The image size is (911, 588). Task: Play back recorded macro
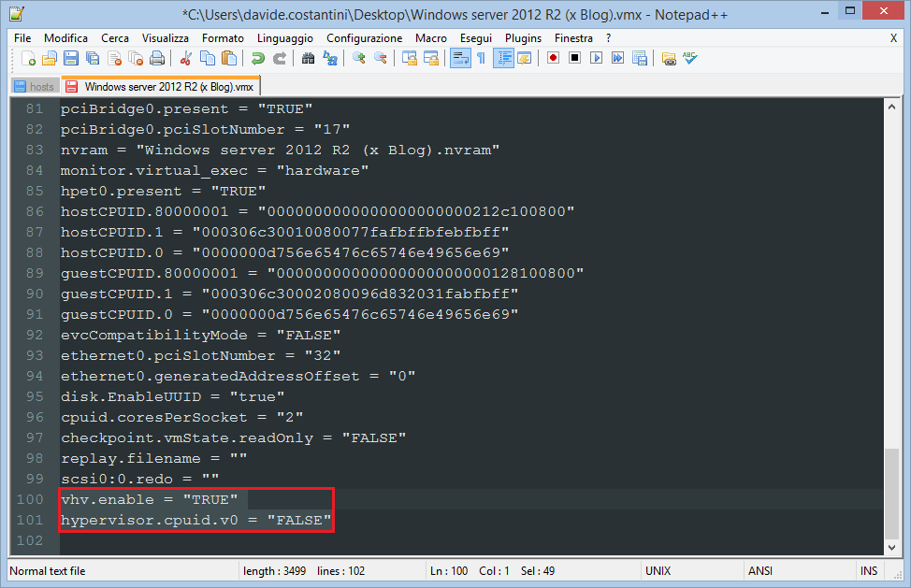tap(596, 58)
